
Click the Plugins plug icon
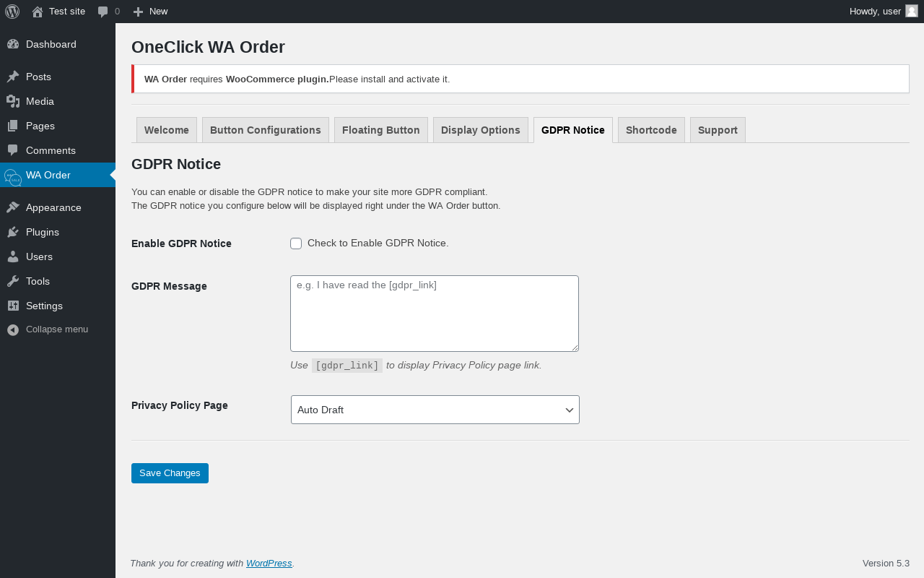13,232
